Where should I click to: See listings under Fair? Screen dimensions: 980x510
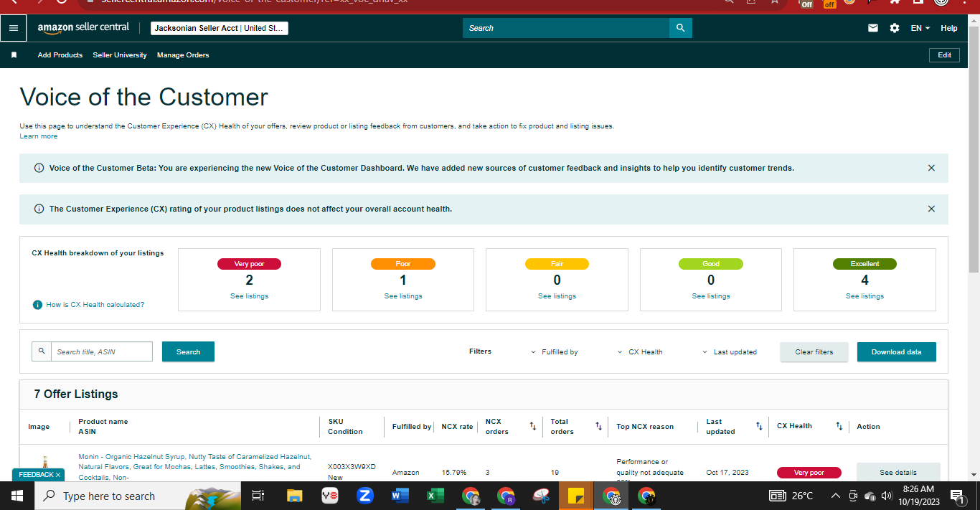coord(557,296)
